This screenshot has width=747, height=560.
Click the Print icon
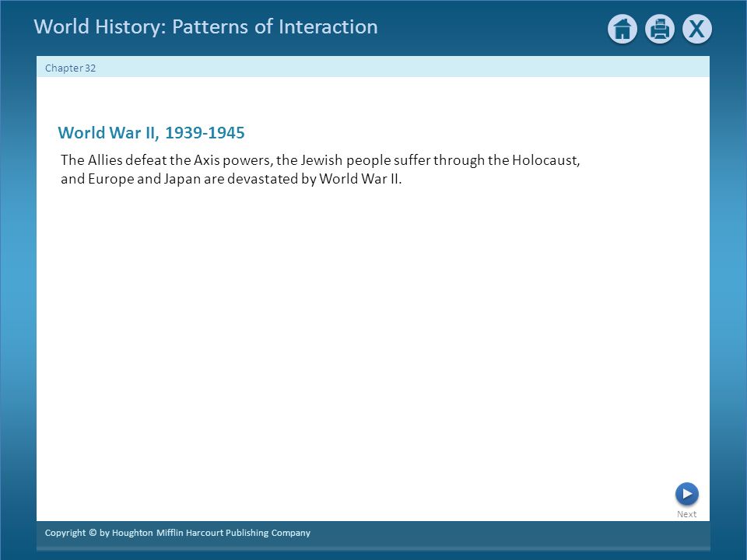click(659, 29)
